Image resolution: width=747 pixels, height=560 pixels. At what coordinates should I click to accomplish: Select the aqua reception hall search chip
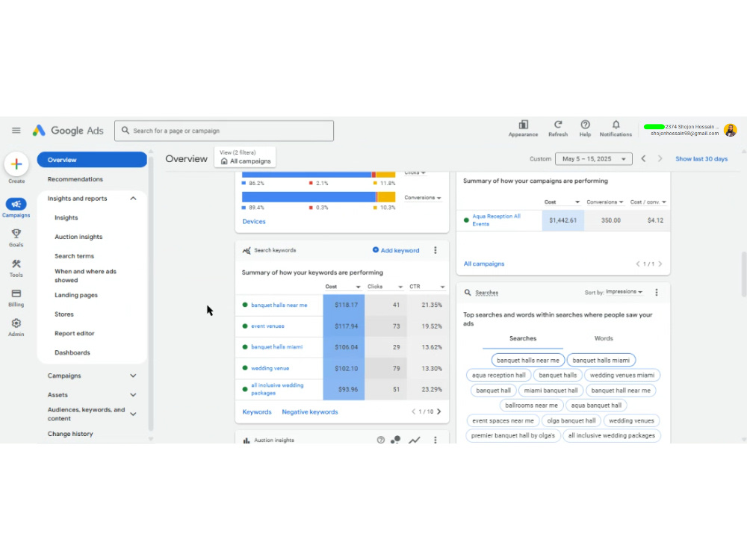(x=498, y=376)
